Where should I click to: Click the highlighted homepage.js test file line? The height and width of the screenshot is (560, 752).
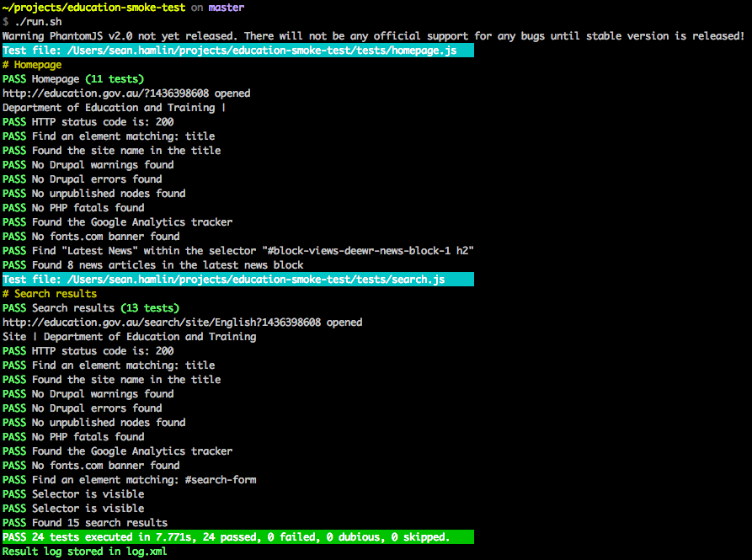237,51
